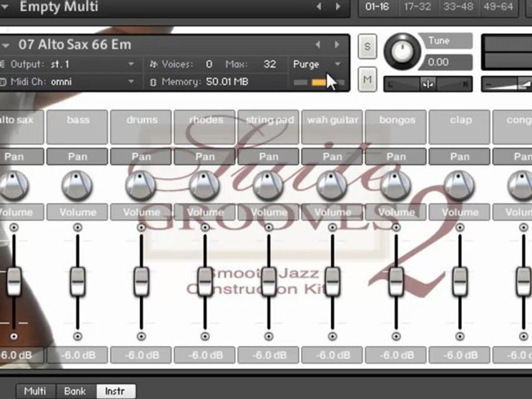Adjust the Tune knob
The height and width of the screenshot is (399, 532).
click(402, 51)
